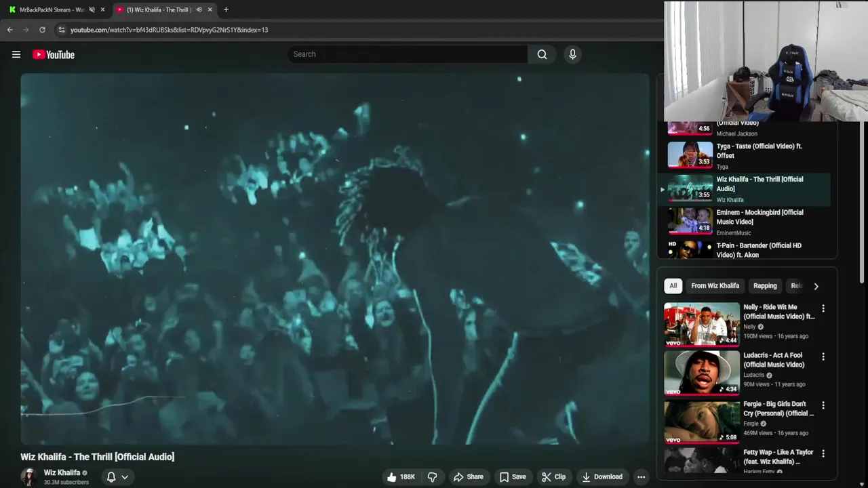Expand subscription notification dropdown arrow
This screenshot has width=868, height=488.
125,477
